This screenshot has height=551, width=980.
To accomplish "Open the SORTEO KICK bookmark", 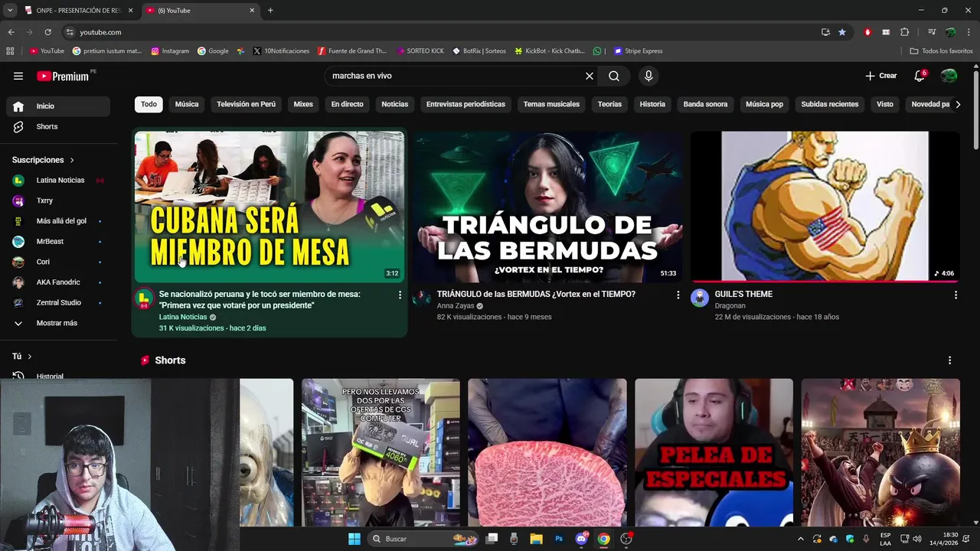I will (x=420, y=51).
